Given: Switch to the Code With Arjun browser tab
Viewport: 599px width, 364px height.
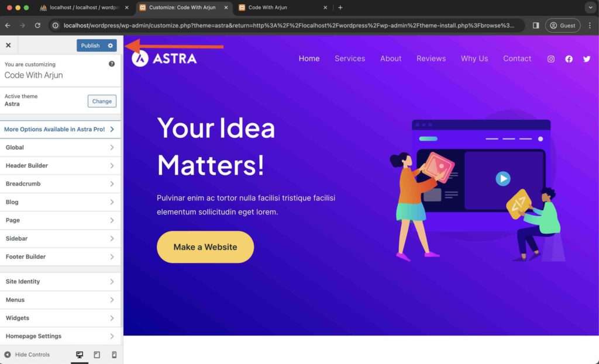Looking at the screenshot, I should (283, 8).
